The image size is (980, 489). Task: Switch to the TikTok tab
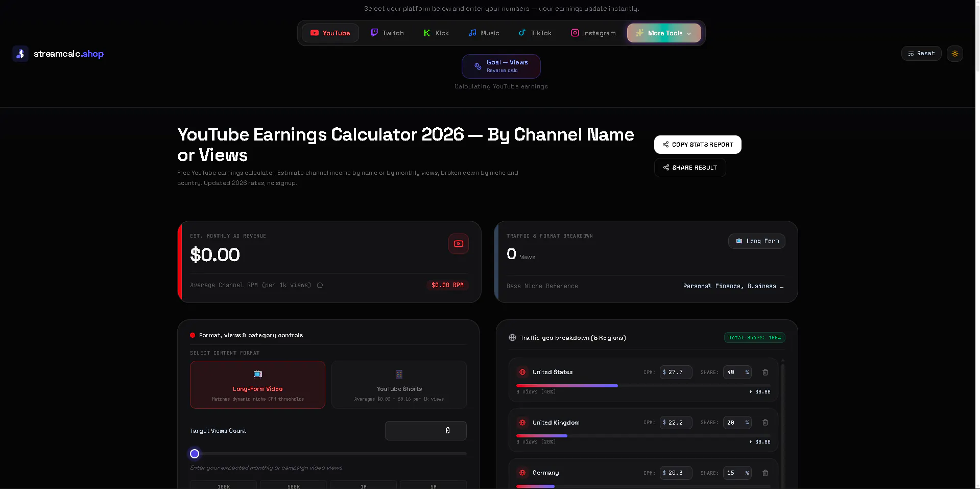click(x=535, y=33)
